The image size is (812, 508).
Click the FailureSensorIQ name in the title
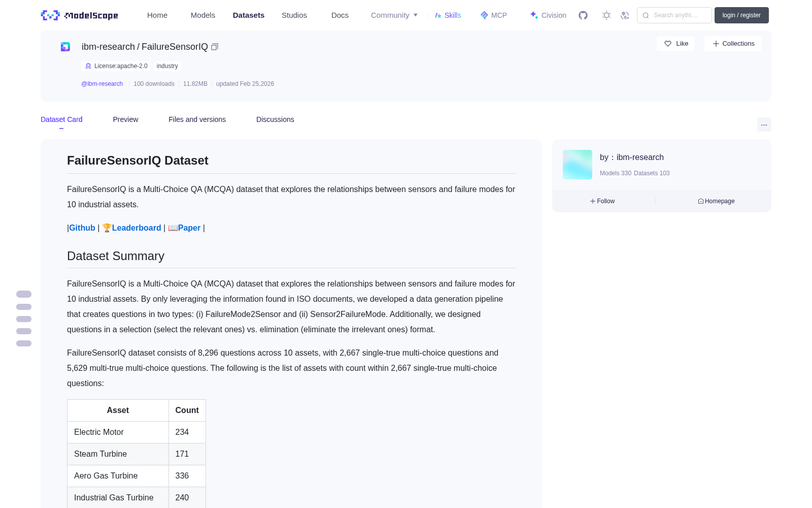point(175,47)
